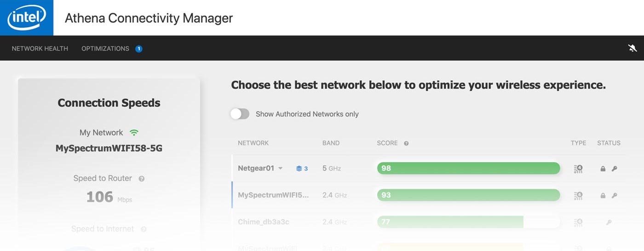Click the My Network green Wi-Fi signal icon
The height and width of the screenshot is (251, 644).
coord(134,133)
